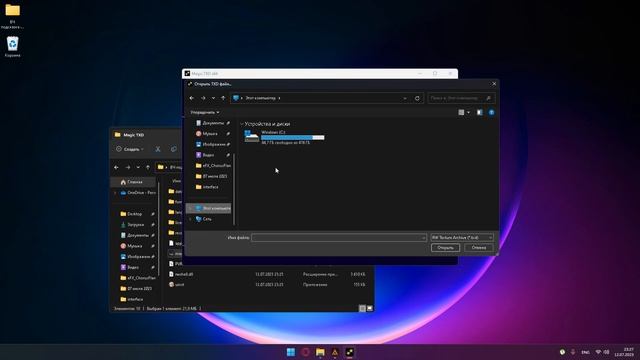The height and width of the screenshot is (360, 640).
Task: Open the taskbar clock and date
Action: 624,352
